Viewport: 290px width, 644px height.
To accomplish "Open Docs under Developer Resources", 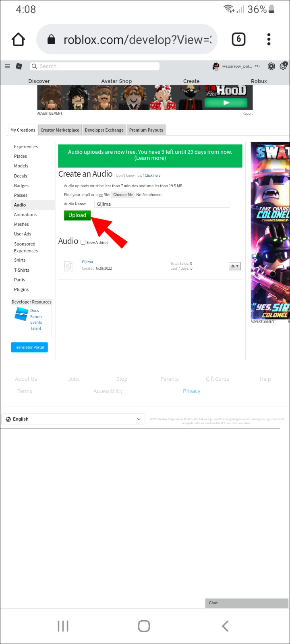I will [x=35, y=311].
